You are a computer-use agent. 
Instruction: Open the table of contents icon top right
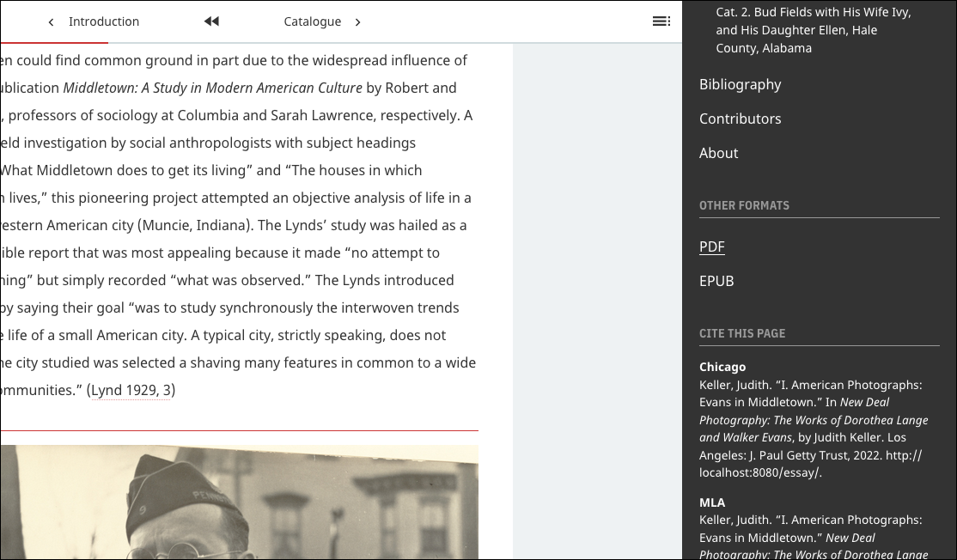(x=661, y=21)
